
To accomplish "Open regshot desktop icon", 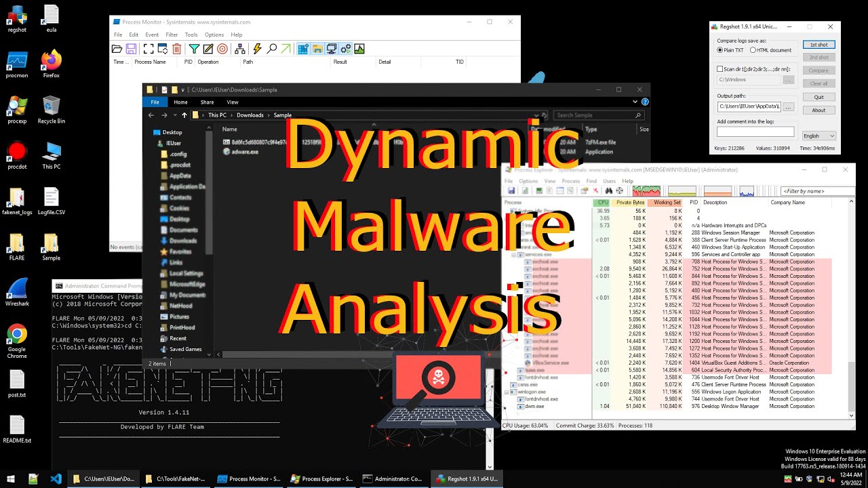I will (17, 19).
